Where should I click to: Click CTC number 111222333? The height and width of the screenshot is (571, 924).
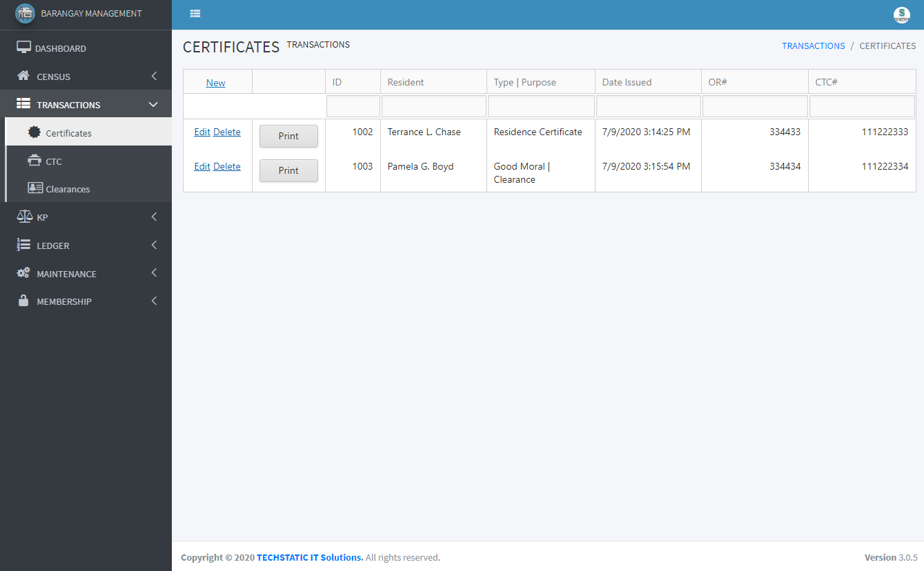click(x=885, y=132)
